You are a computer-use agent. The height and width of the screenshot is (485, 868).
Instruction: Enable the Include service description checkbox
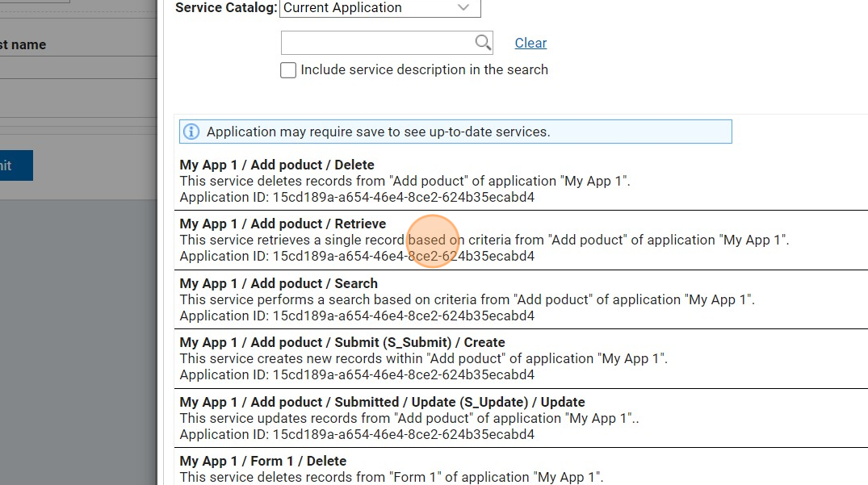(x=288, y=70)
